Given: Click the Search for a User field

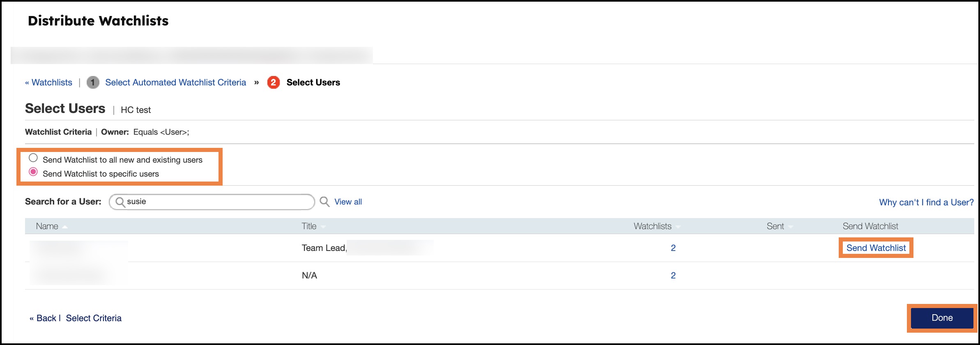Looking at the screenshot, I should point(212,202).
